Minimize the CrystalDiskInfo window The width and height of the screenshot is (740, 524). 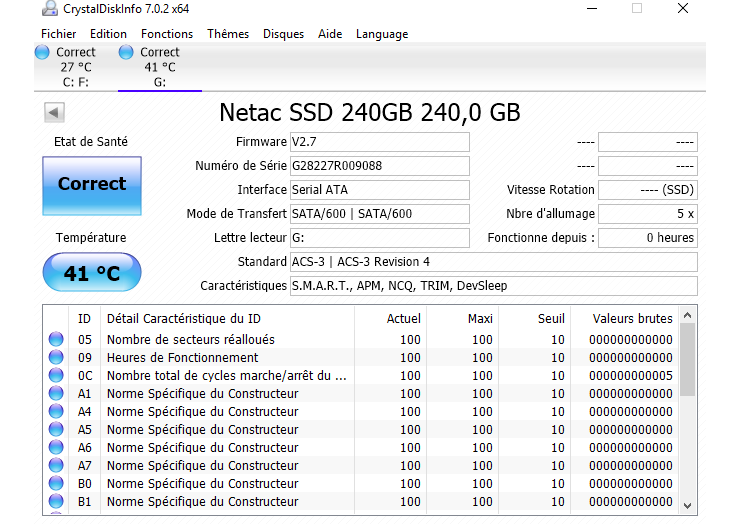(x=592, y=8)
